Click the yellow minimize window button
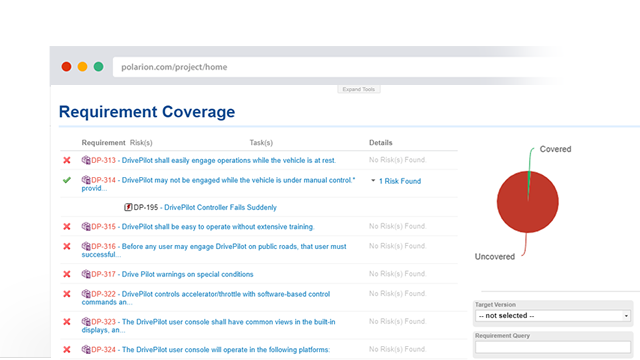This screenshot has width=640, height=360. coord(82,67)
